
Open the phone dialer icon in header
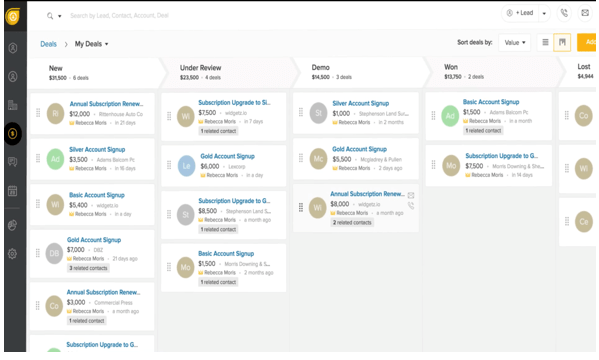coord(564,13)
